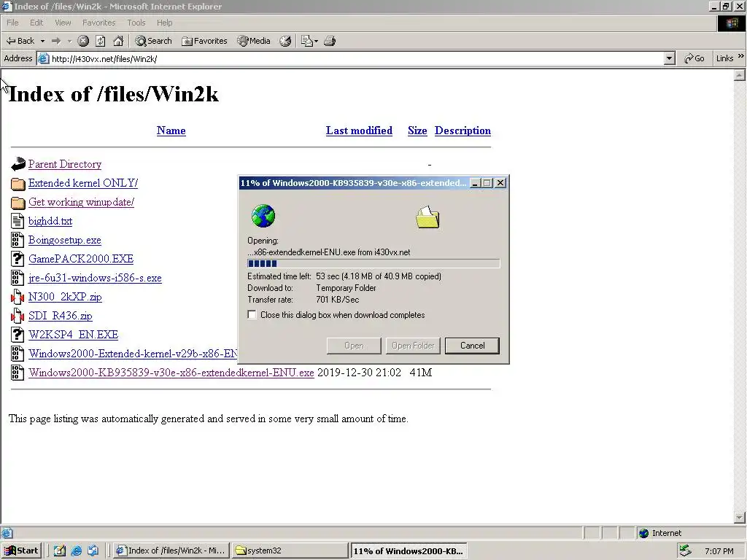Click the Stop loading icon
This screenshot has height=560, width=747.
[83, 41]
